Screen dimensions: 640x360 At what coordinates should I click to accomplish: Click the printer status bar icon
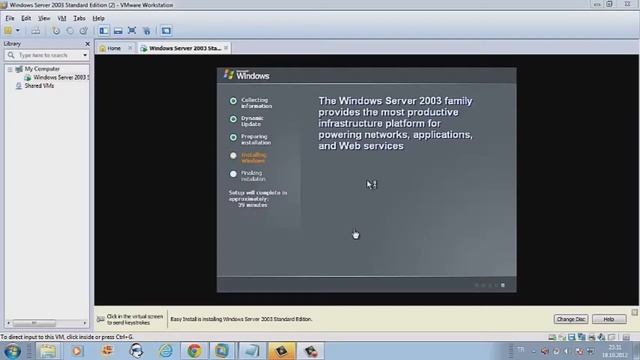tap(591, 337)
